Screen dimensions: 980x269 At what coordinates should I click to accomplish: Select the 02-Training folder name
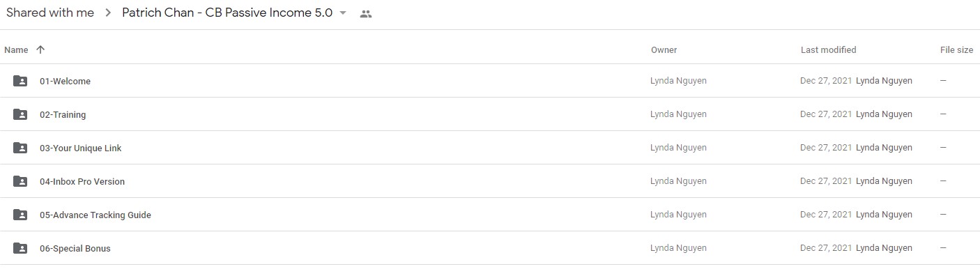click(63, 115)
